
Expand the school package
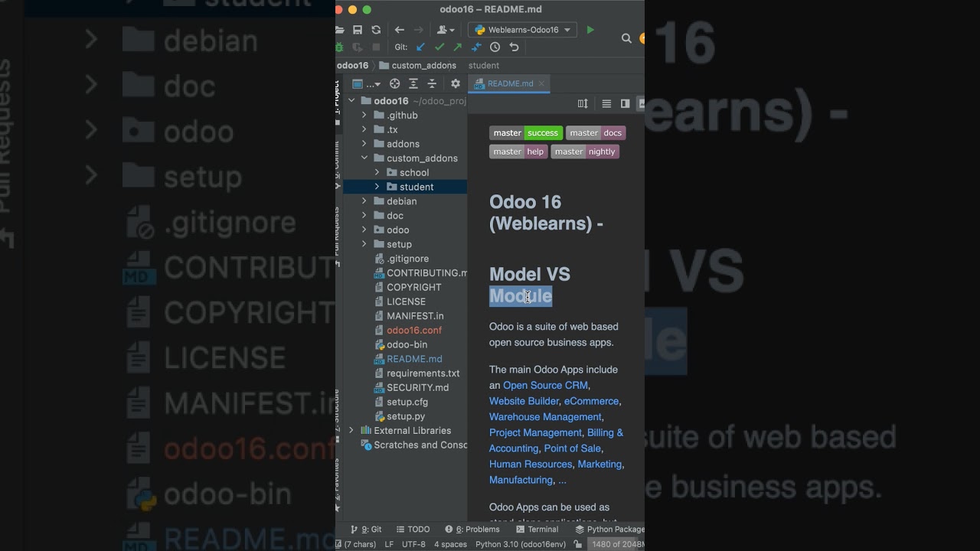click(x=377, y=173)
